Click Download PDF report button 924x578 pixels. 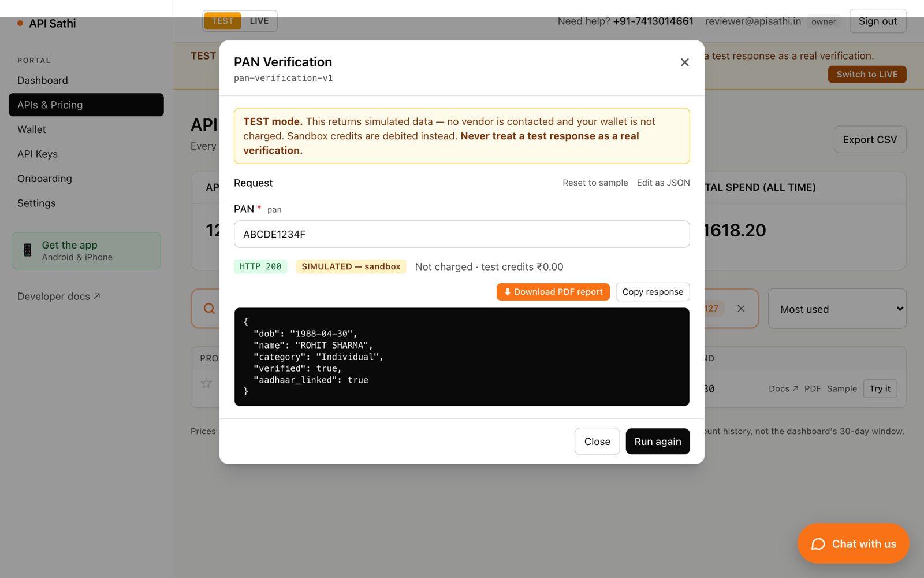pyautogui.click(x=553, y=292)
